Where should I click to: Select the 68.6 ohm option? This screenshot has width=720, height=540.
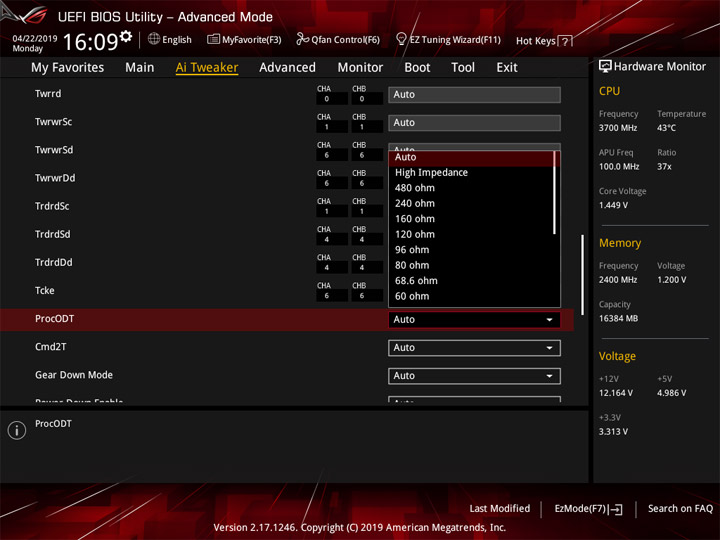(x=472, y=281)
